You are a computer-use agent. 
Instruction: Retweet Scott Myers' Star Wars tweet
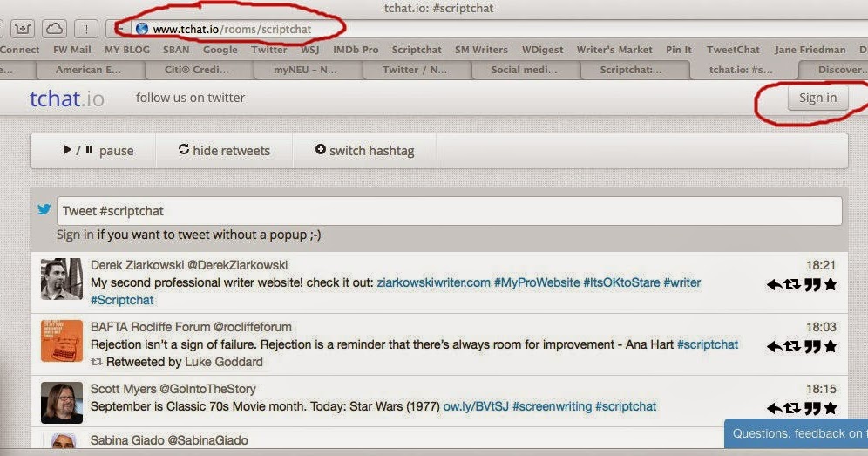[x=792, y=409]
